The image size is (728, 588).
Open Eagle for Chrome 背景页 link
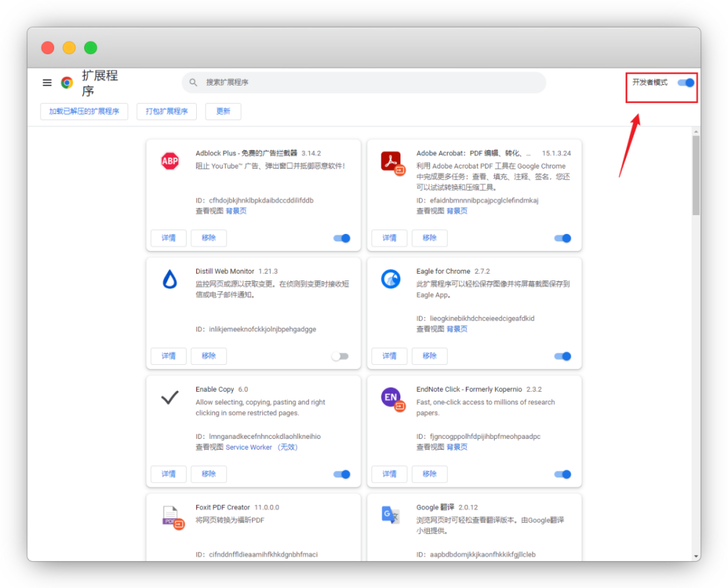coord(457,329)
